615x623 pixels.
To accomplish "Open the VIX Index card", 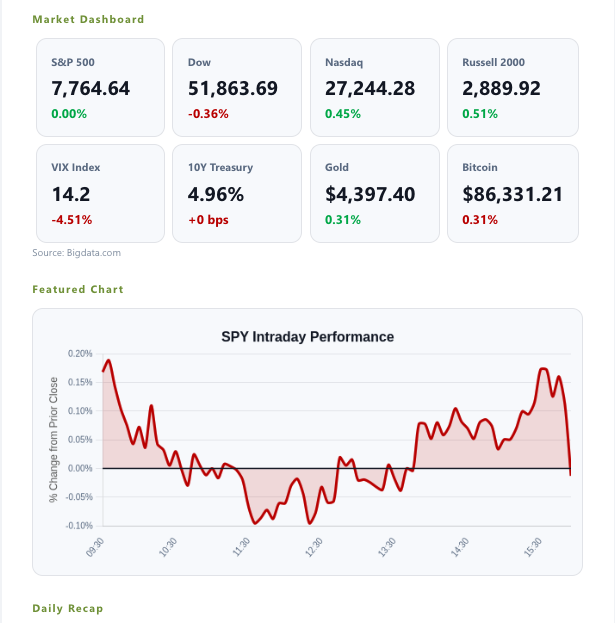I will (x=101, y=193).
